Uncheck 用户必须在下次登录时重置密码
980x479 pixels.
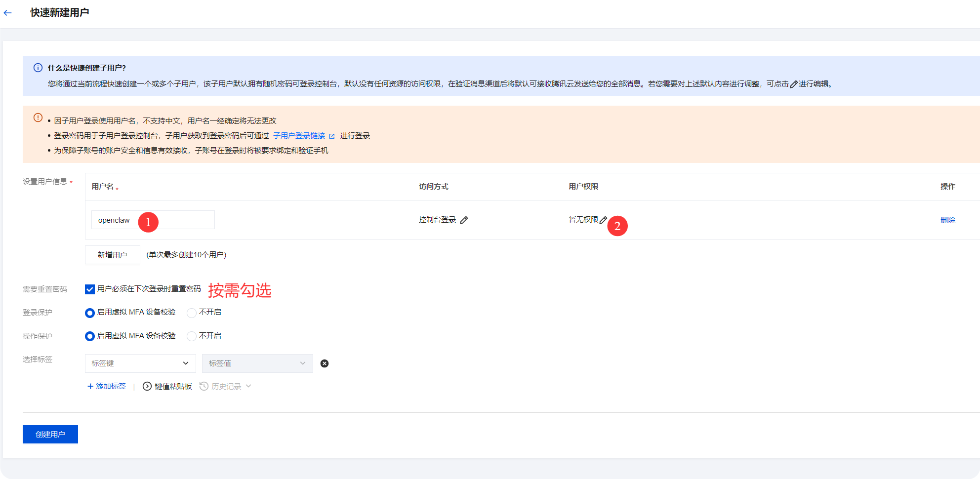pos(89,289)
